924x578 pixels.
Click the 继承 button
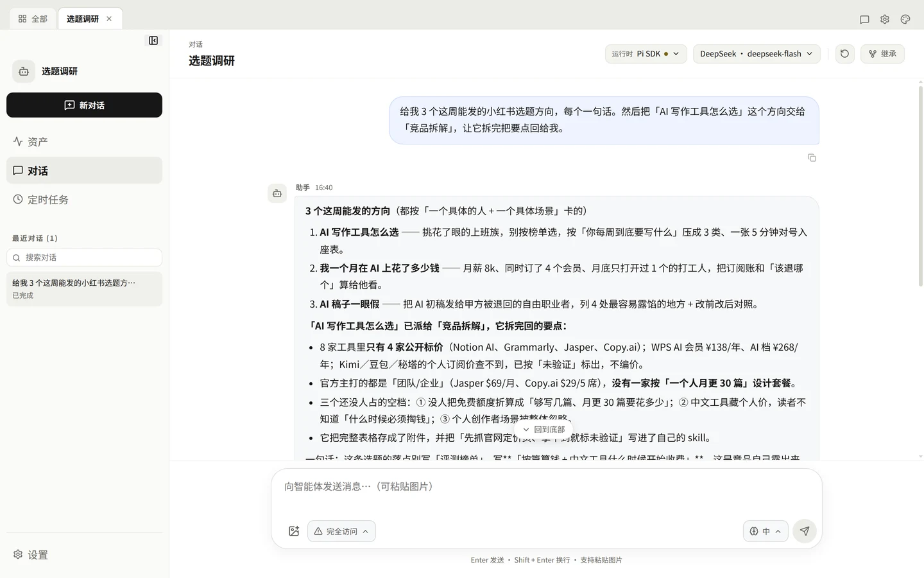[x=882, y=54]
